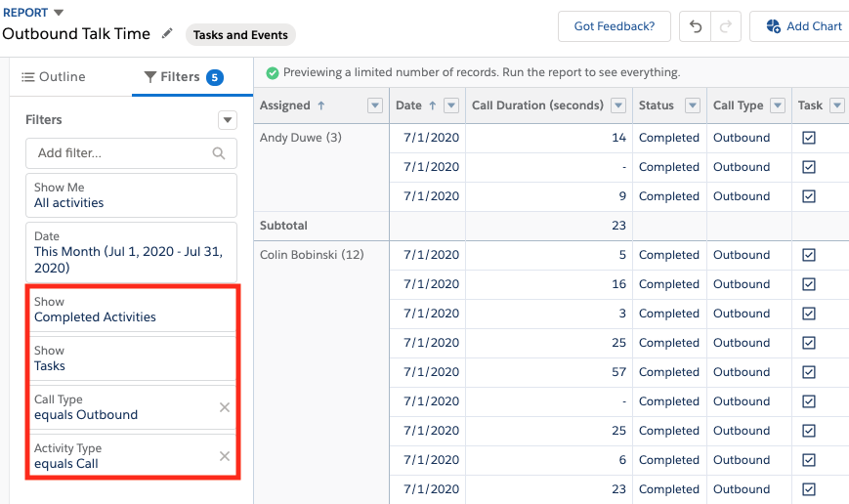Expand the Status column menu
This screenshot has width=849, height=504.
pyautogui.click(x=692, y=105)
